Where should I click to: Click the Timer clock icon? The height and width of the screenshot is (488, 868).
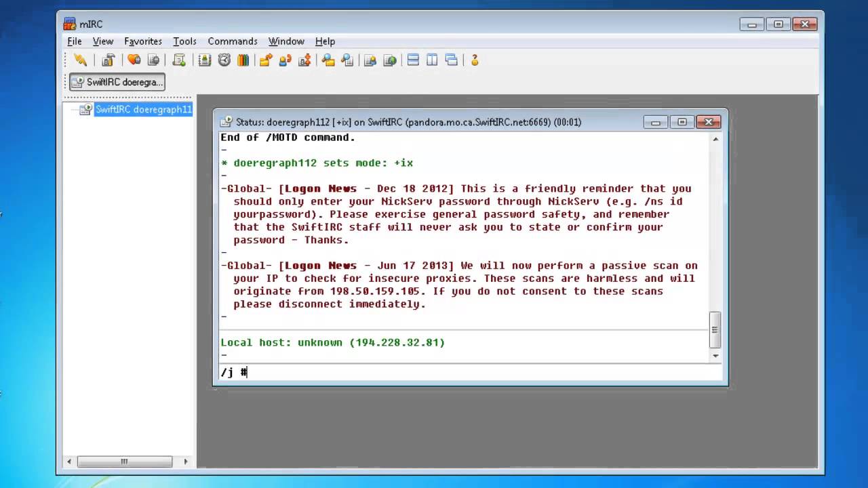pyautogui.click(x=224, y=60)
